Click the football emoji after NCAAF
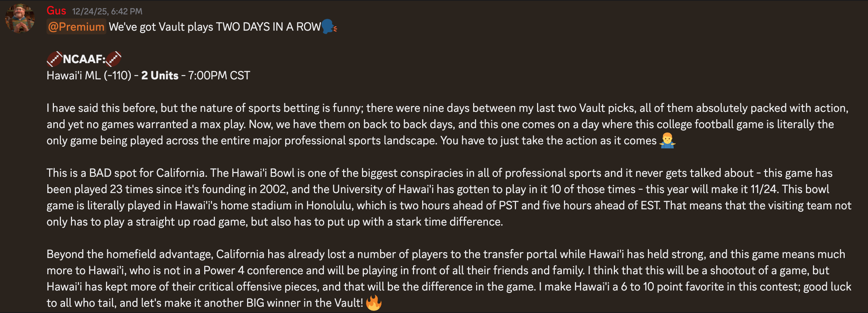 [113, 59]
